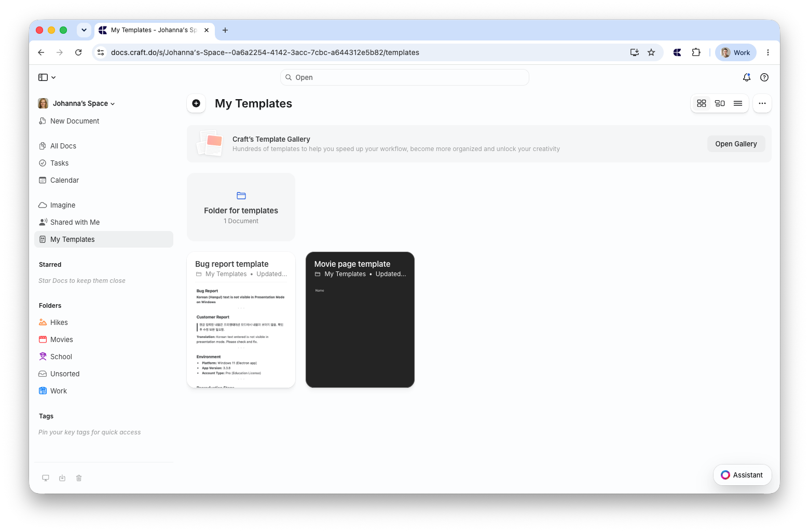Image resolution: width=809 pixels, height=532 pixels.
Task: Switch to list view layout
Action: click(738, 103)
